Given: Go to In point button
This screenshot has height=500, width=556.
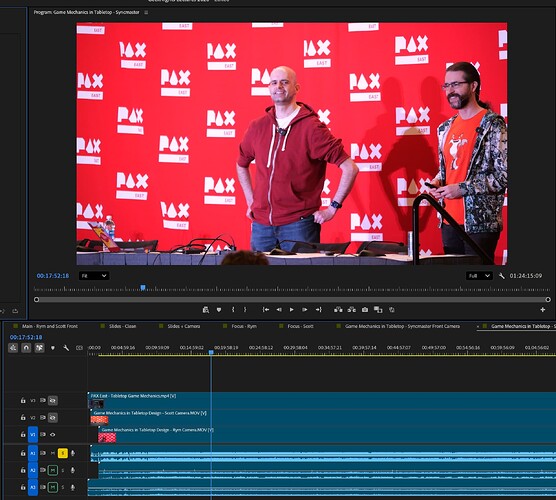Looking at the screenshot, I should point(266,310).
